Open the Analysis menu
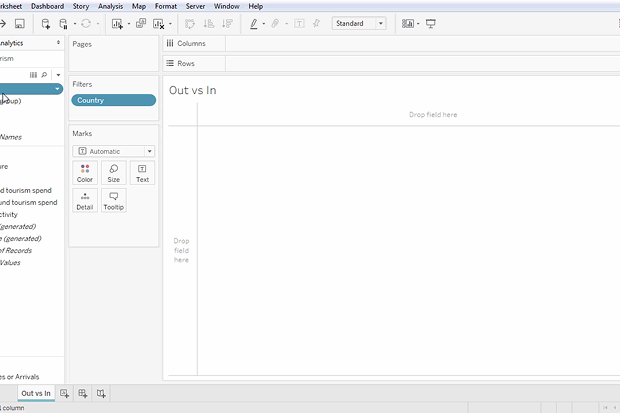This screenshot has height=414, width=620. [x=110, y=6]
